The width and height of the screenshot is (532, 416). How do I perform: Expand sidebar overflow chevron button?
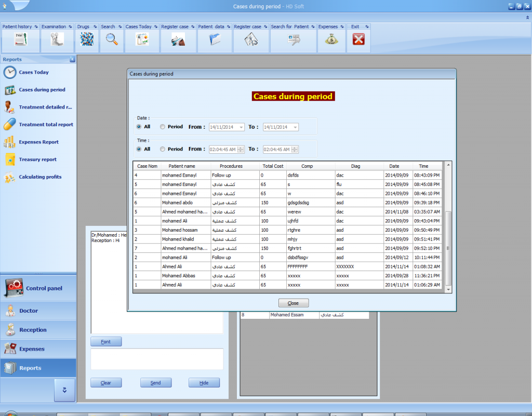(64, 390)
